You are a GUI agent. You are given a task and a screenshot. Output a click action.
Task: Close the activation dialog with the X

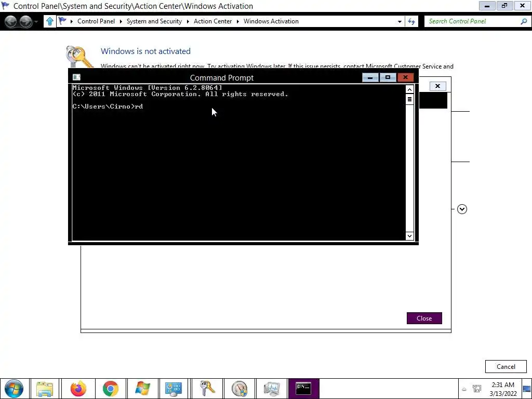437,86
